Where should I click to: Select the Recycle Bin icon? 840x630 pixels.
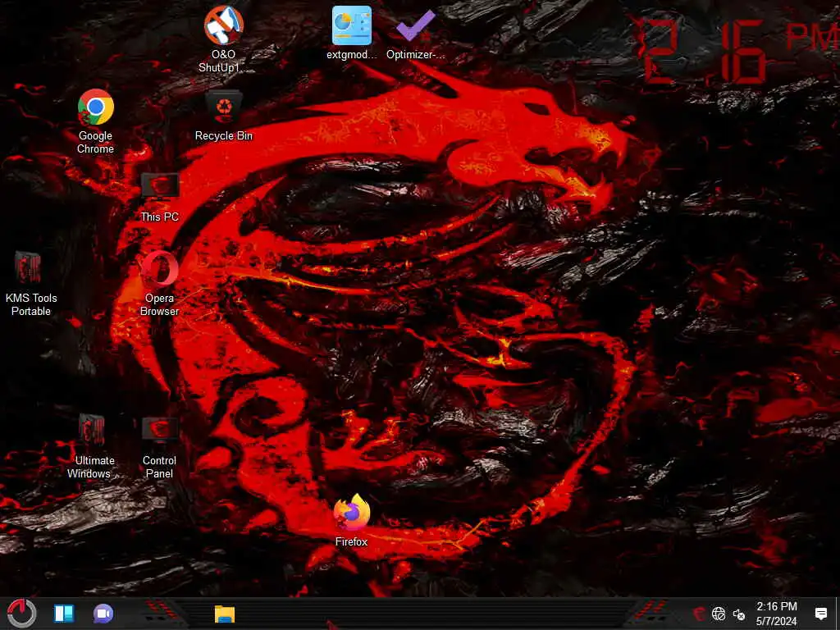click(x=223, y=115)
